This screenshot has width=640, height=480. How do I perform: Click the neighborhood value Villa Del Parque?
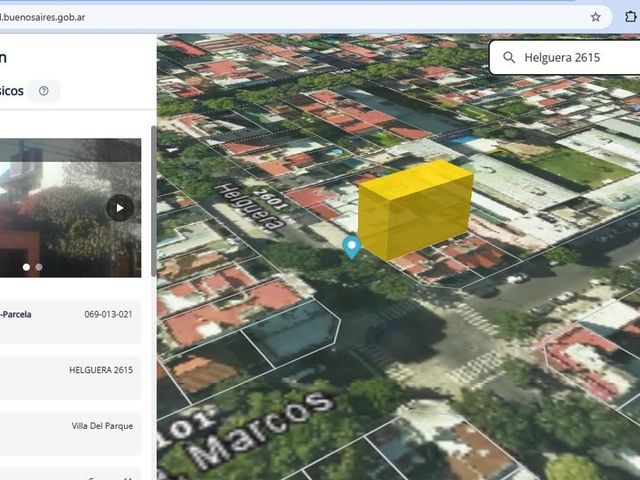pyautogui.click(x=102, y=426)
